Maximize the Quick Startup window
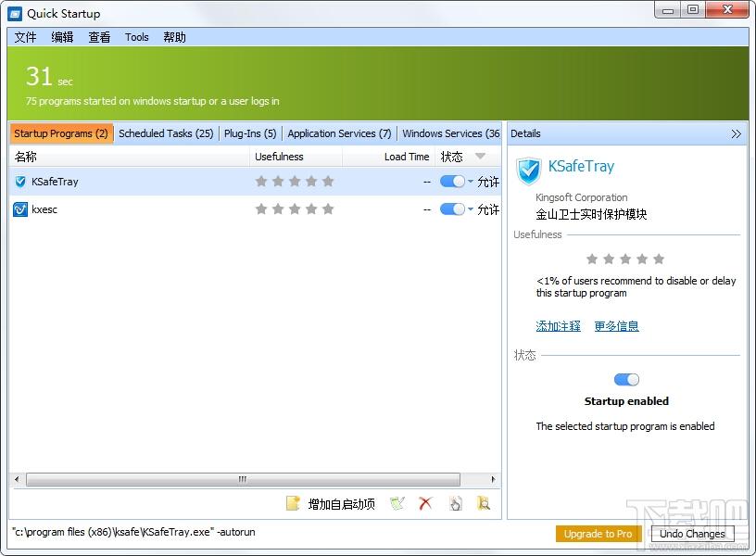 coord(693,9)
